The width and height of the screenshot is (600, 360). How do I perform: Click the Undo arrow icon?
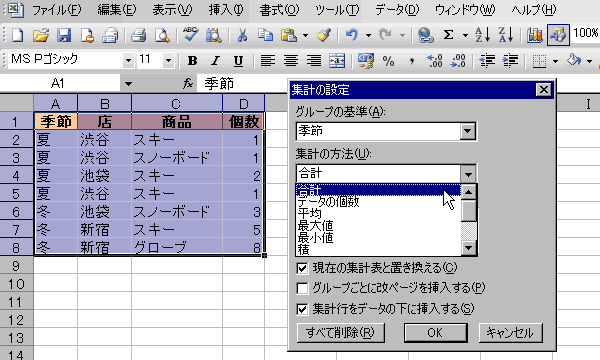[x=352, y=35]
